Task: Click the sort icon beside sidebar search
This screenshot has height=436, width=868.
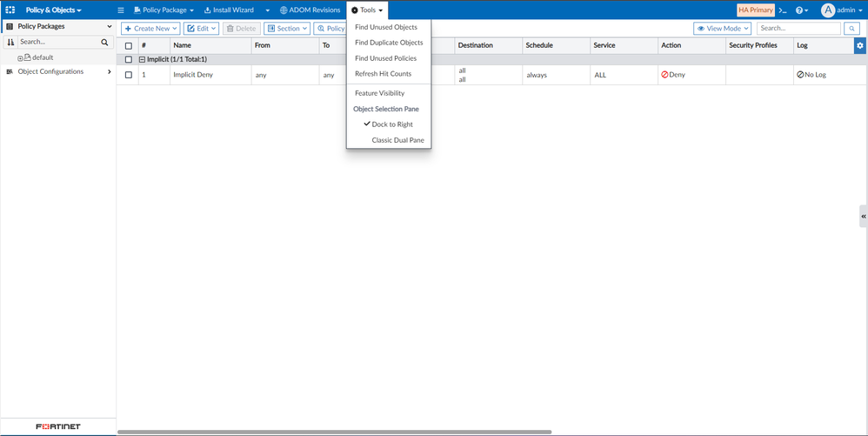Action: coord(10,42)
